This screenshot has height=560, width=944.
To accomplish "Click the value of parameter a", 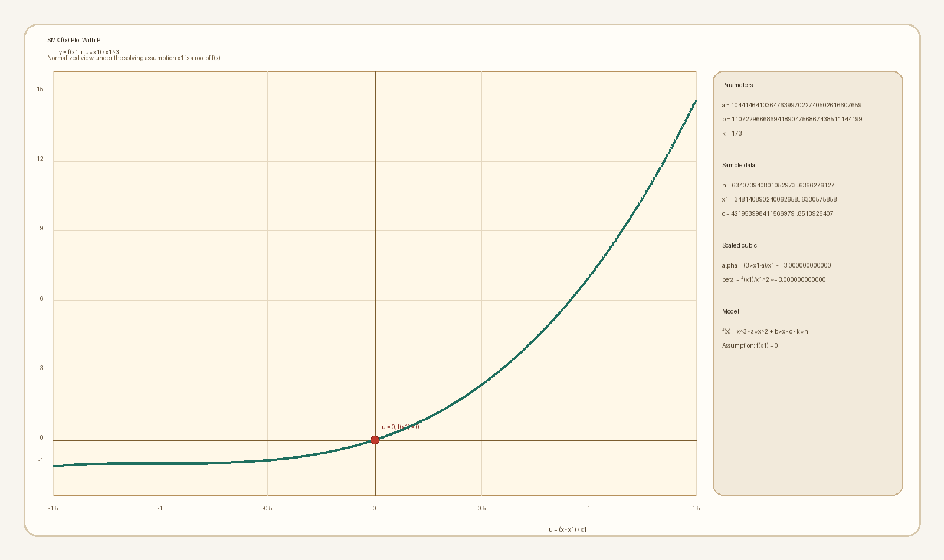I will [796, 106].
